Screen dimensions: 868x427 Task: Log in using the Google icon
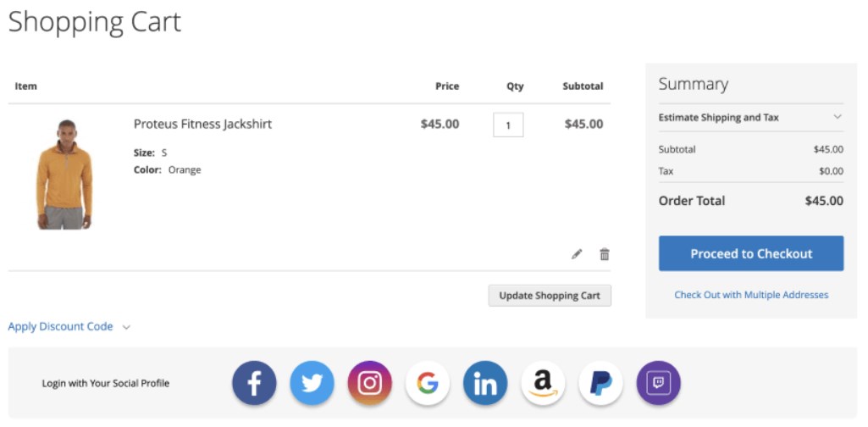[x=427, y=383]
